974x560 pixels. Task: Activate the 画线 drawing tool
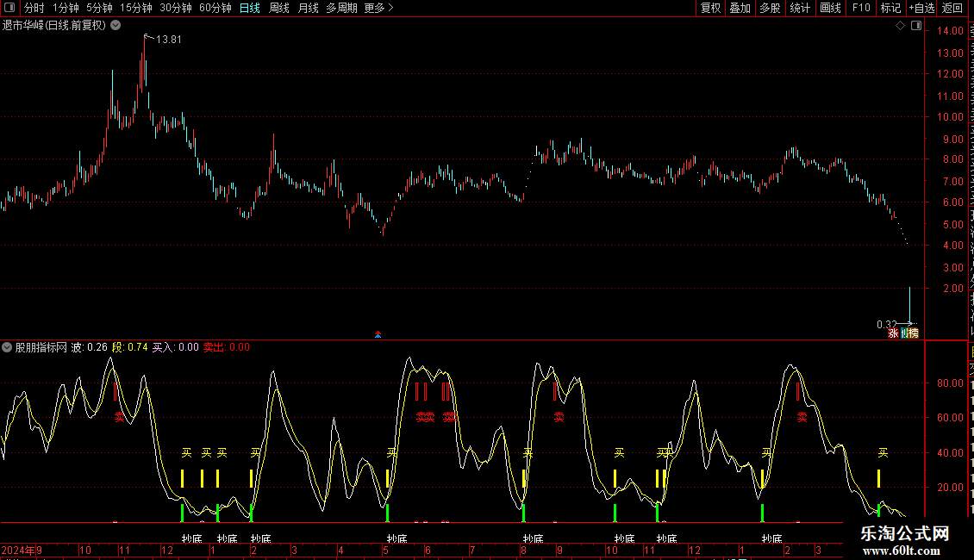point(831,8)
